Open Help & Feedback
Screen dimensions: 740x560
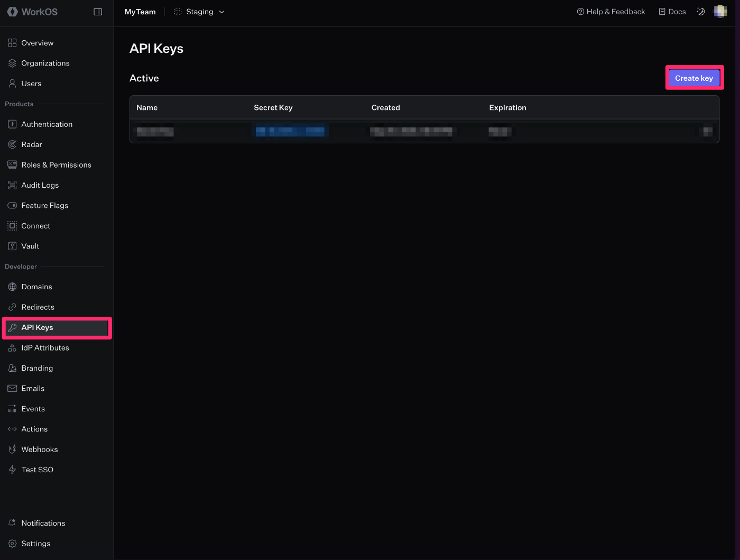point(610,11)
